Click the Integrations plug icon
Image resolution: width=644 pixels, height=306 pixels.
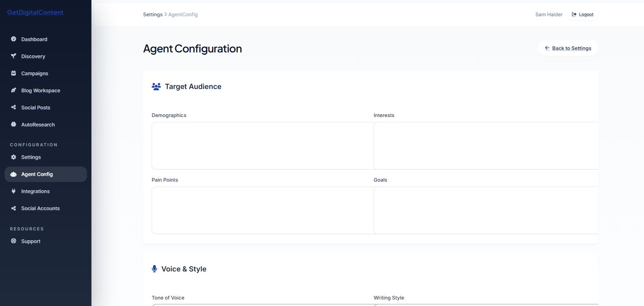pos(13,191)
